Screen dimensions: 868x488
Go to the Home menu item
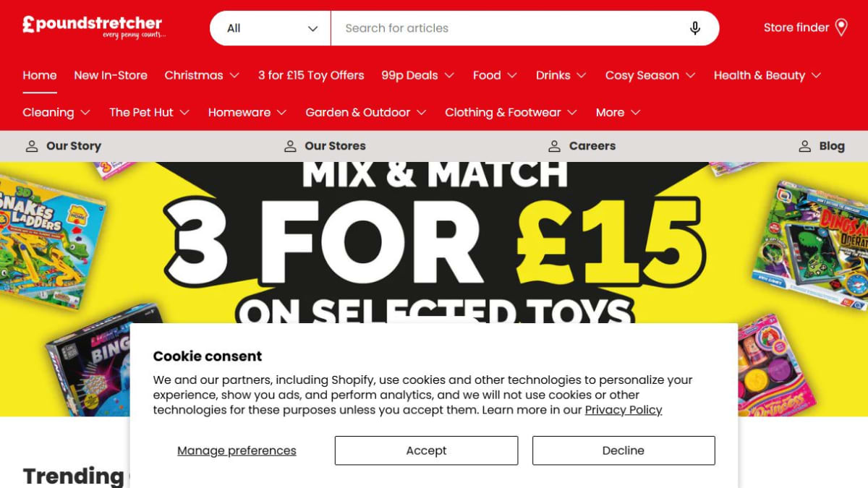(x=40, y=75)
